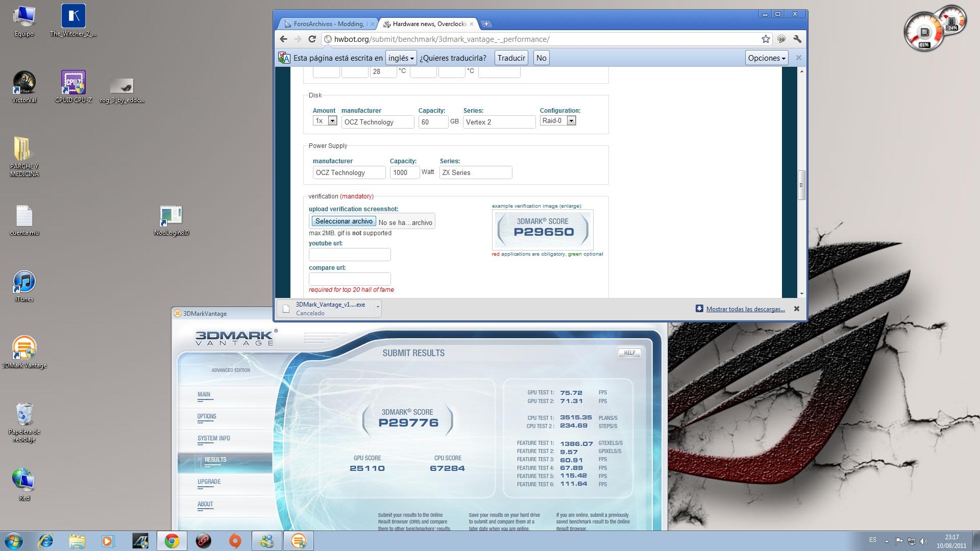Click ES language indicator in taskbar
This screenshot has width=980, height=551.
(x=873, y=540)
